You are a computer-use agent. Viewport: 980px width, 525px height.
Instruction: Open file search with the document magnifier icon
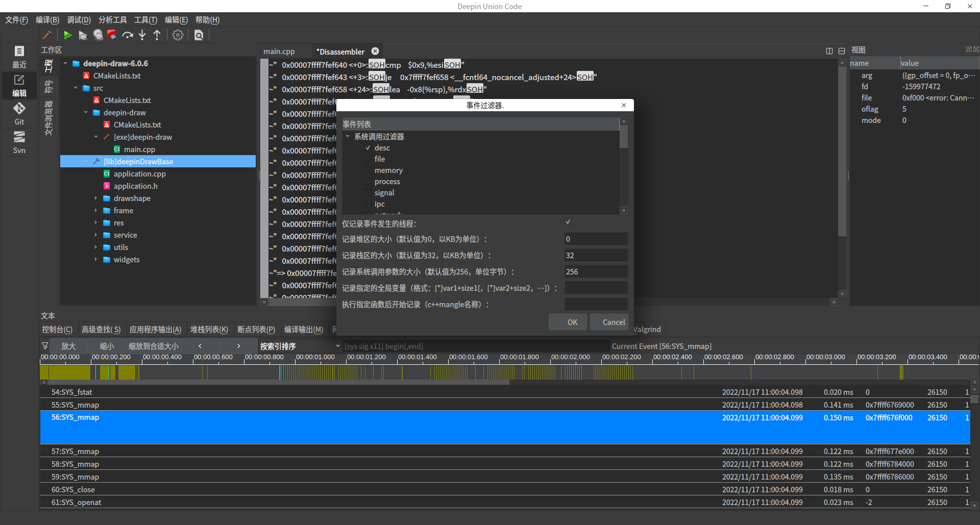(199, 35)
